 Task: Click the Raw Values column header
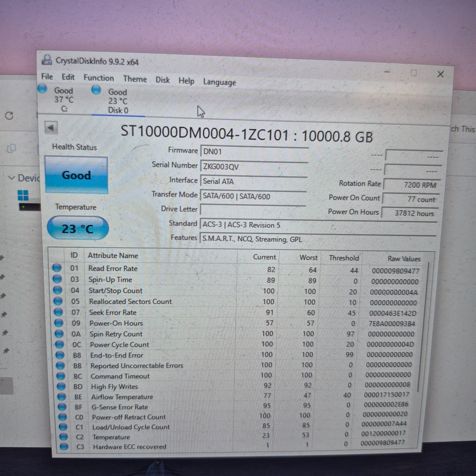[404, 259]
